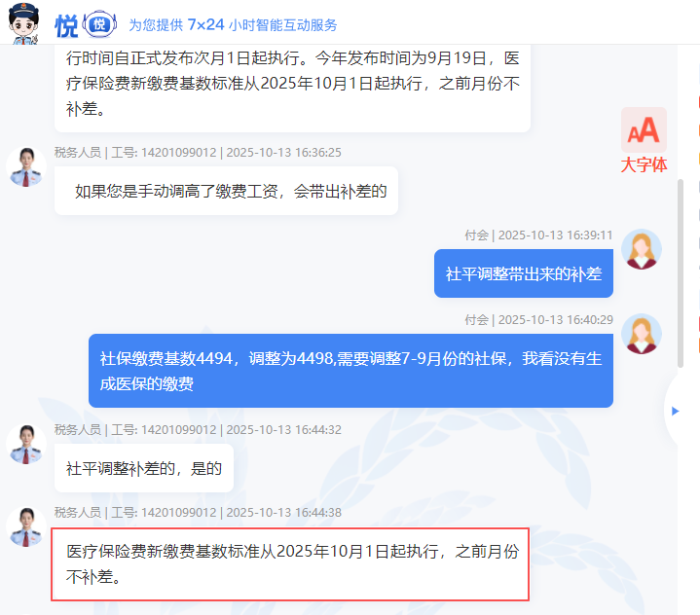Image resolution: width=700 pixels, height=615 pixels.
Task: Click user avatar beside 16:39:11 message
Action: click(642, 249)
